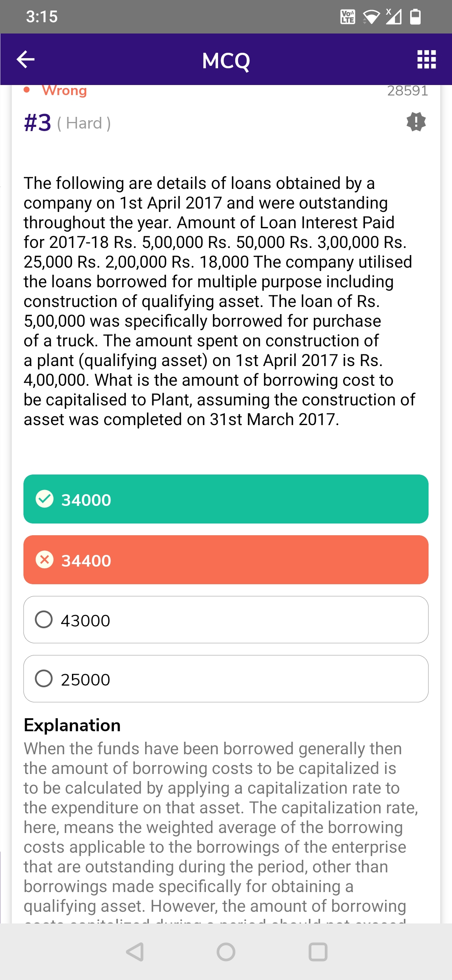452x980 pixels.
Task: Tap the cross icon beside 34400
Action: pyautogui.click(x=45, y=560)
